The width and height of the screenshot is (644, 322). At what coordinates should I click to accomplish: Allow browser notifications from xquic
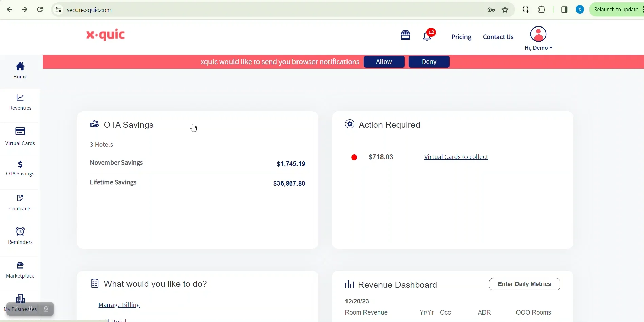(384, 62)
